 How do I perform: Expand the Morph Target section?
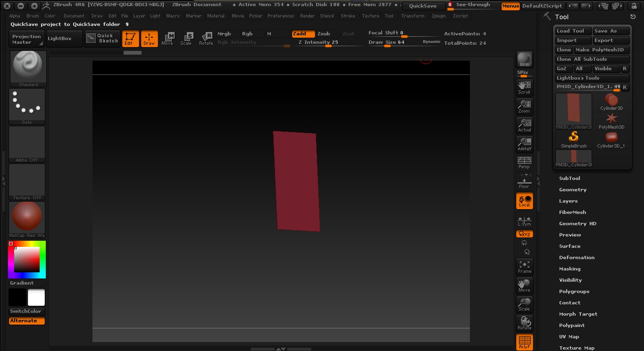[578, 314]
